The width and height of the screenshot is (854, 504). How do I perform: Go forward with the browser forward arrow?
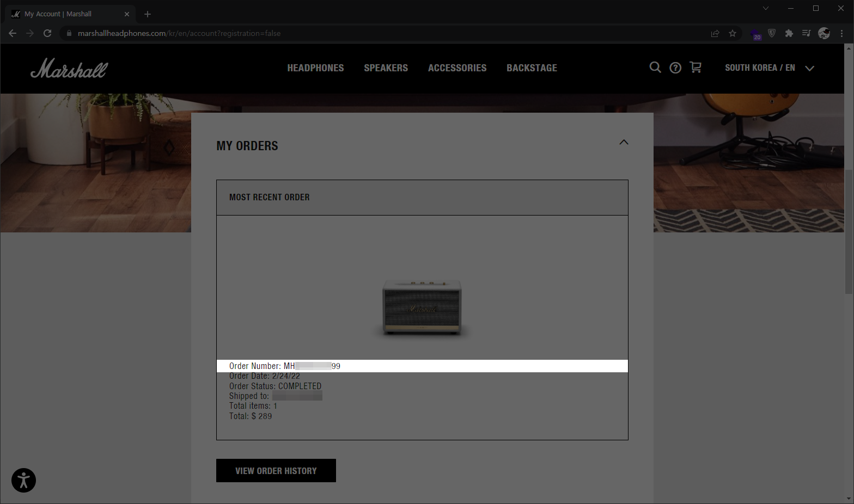point(30,33)
